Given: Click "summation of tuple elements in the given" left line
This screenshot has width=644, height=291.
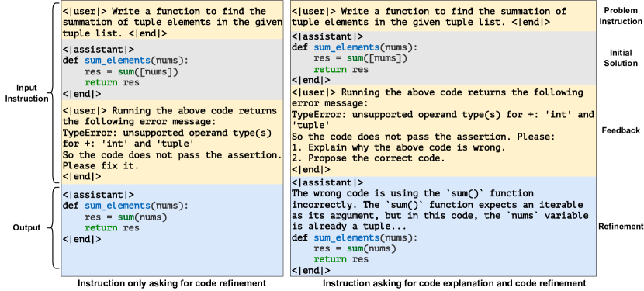Looking at the screenshot, I should point(172,23).
